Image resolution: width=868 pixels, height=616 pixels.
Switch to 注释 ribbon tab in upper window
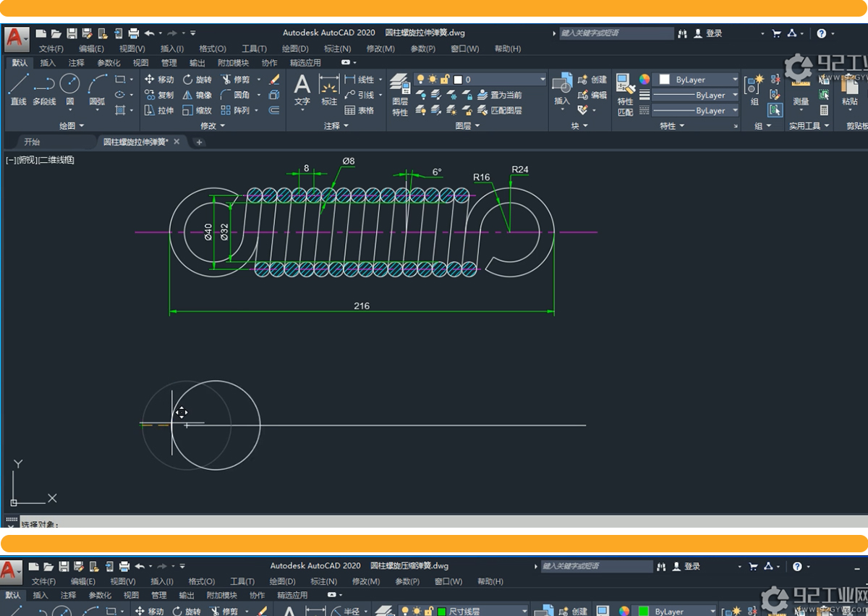pyautogui.click(x=76, y=63)
